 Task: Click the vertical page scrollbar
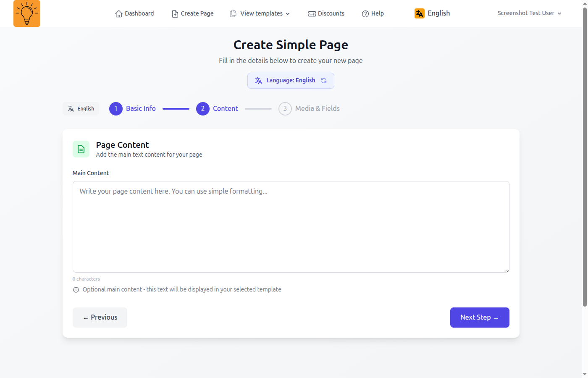[585, 157]
